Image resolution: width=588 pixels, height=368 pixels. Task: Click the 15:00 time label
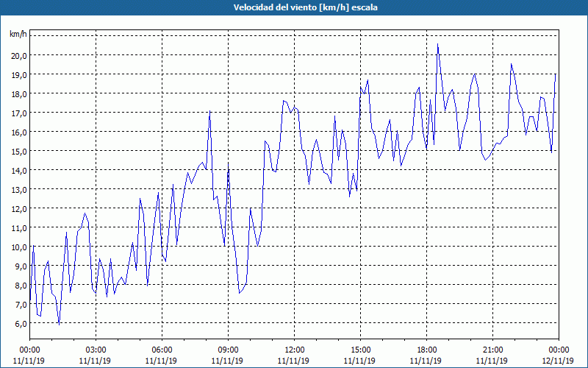point(361,350)
